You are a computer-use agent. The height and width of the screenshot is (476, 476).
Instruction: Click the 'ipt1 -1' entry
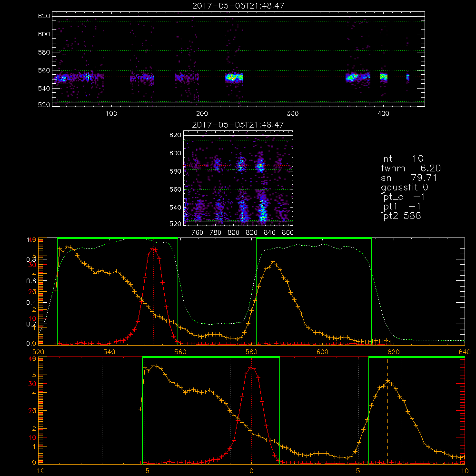[x=401, y=207]
